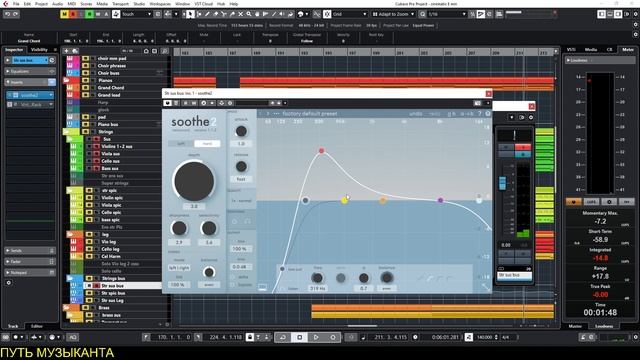Open the MIDI menu
Screen dimensions: 640x360
(71, 4)
